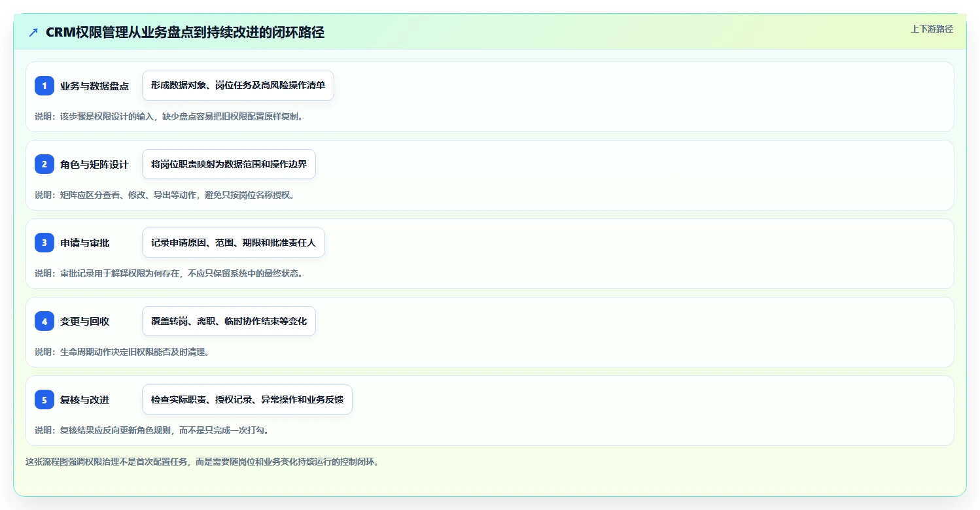
Task: Select the 角色与矩阵设计 step title
Action: pyautogui.click(x=94, y=164)
